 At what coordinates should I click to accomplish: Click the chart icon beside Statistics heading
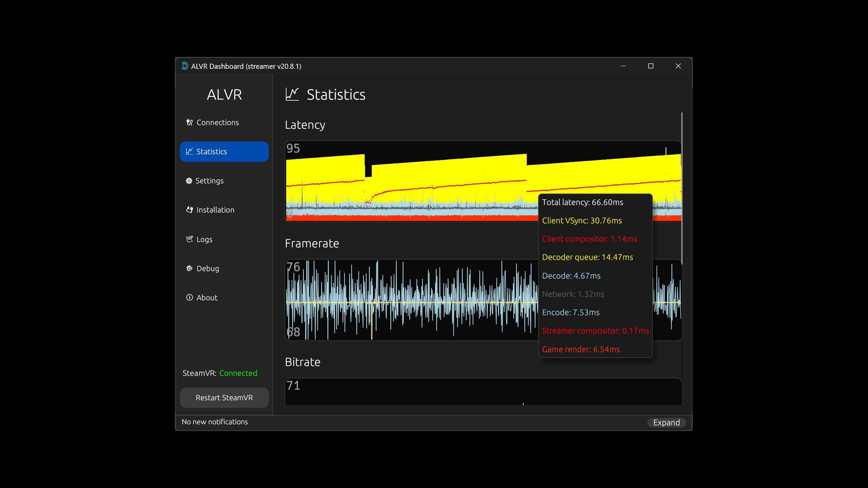[292, 95]
